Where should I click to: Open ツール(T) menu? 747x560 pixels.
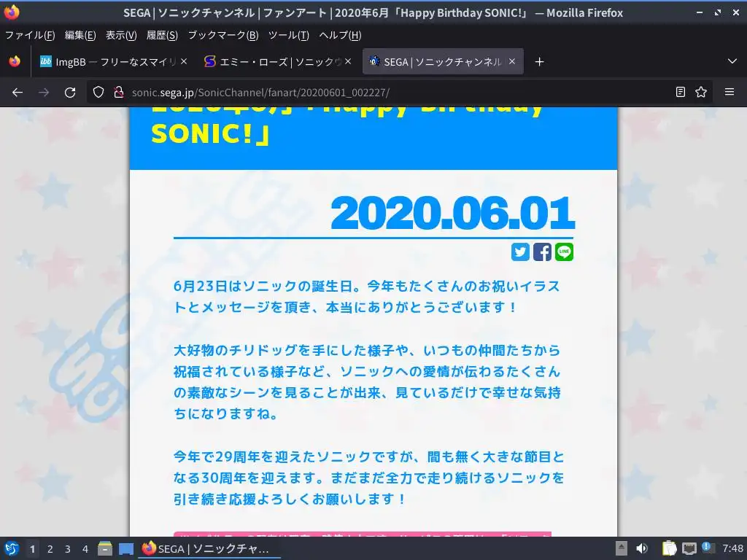coord(289,35)
